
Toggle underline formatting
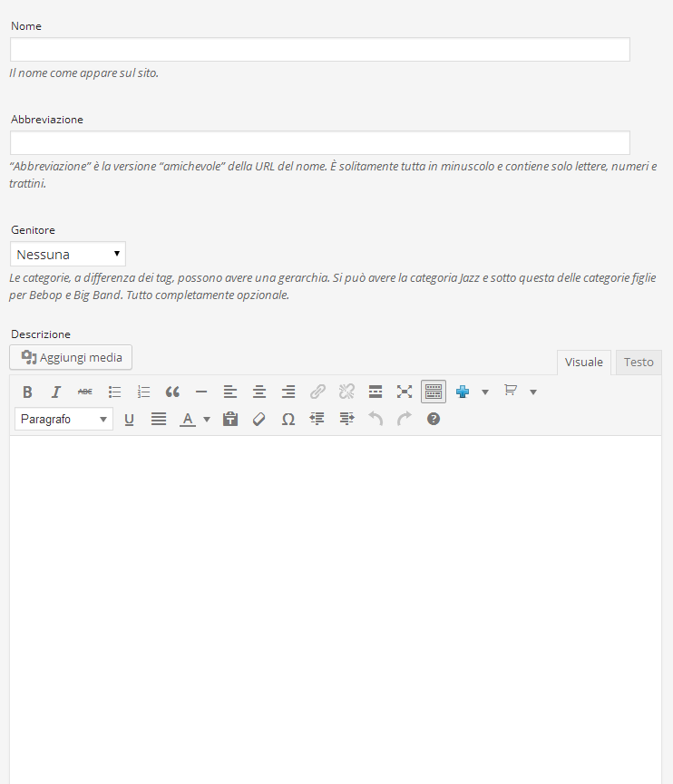(129, 419)
